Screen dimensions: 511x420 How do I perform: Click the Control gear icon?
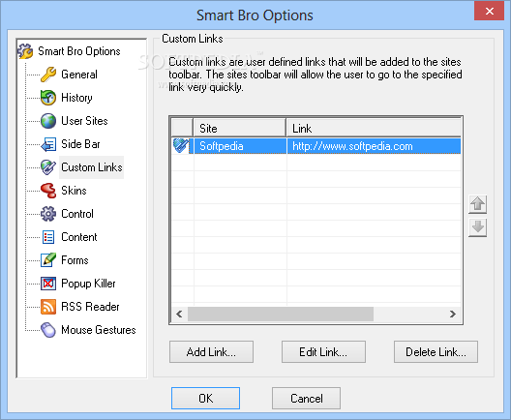48,214
